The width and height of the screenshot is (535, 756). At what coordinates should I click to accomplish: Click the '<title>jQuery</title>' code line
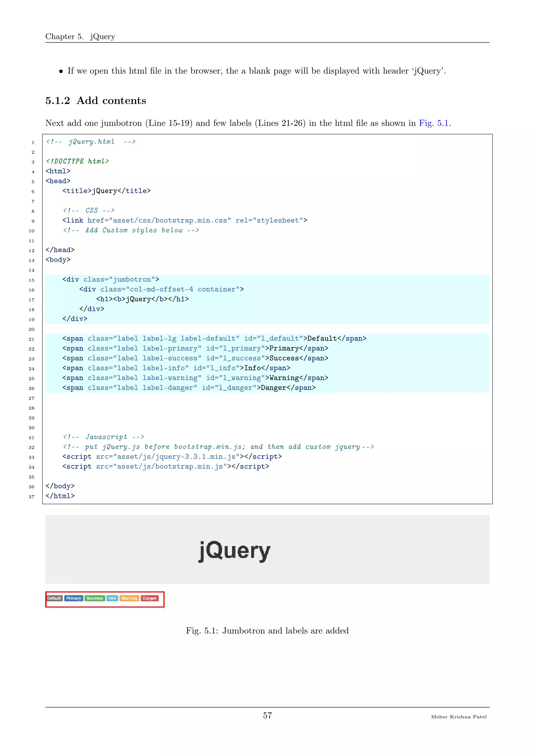(106, 191)
